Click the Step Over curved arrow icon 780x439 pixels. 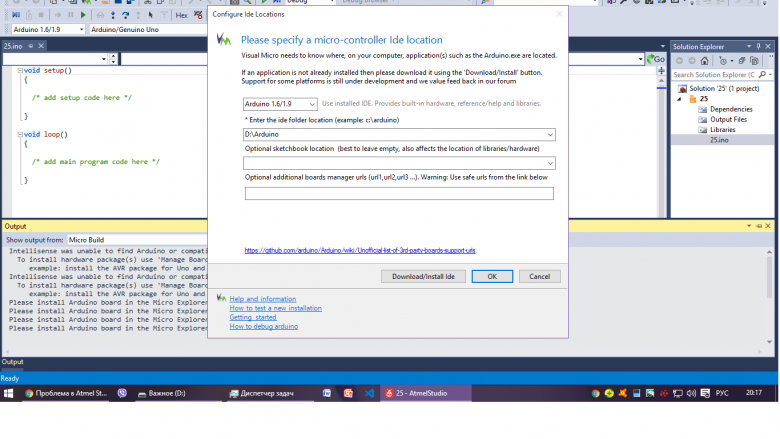click(x=125, y=15)
